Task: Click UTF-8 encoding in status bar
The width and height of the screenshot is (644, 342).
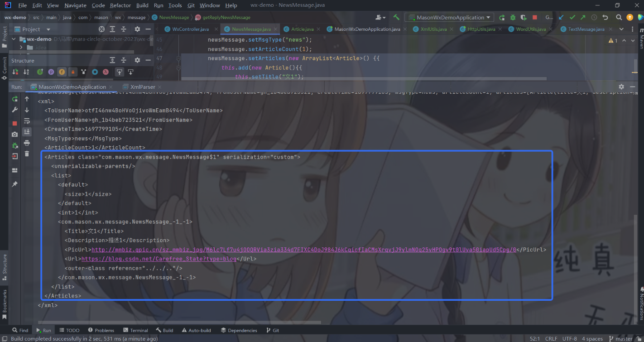Action: click(x=569, y=338)
